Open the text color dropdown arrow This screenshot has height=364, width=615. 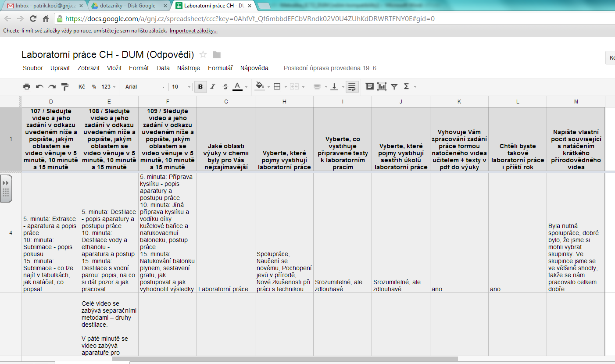click(246, 87)
